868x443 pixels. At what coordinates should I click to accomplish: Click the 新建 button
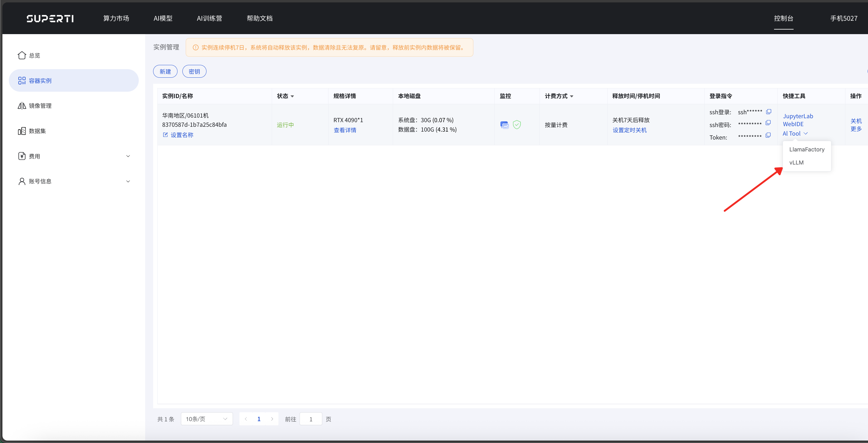(x=165, y=71)
